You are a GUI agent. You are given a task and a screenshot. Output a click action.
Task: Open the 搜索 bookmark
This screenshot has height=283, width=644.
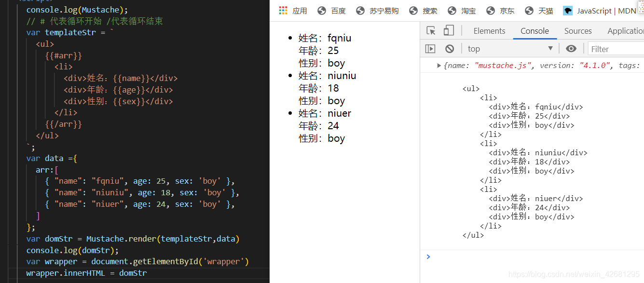(x=423, y=11)
